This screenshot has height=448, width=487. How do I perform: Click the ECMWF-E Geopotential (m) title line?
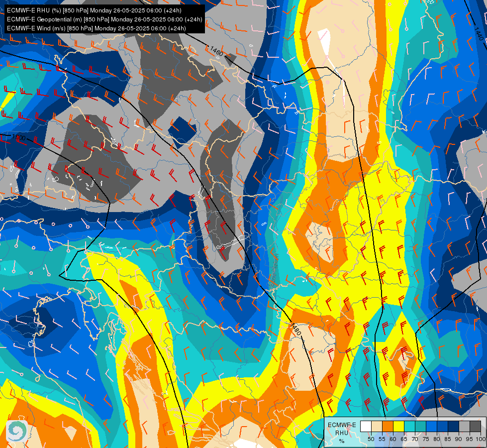(x=104, y=19)
